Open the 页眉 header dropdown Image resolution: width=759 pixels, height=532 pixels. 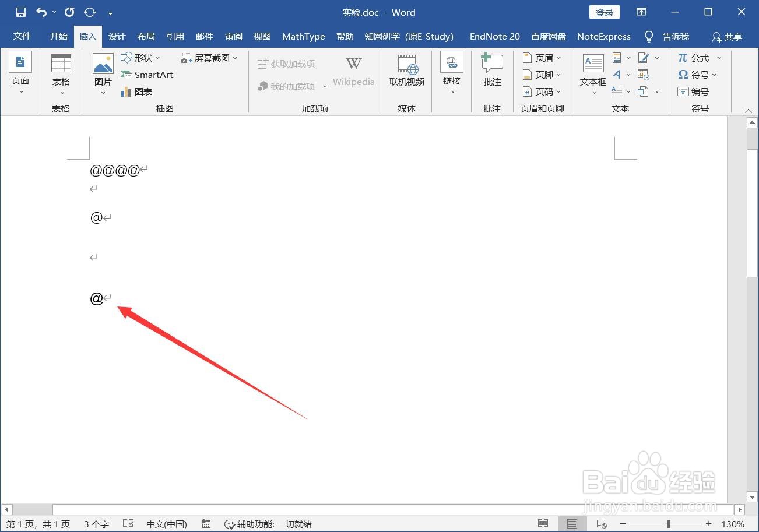point(542,58)
